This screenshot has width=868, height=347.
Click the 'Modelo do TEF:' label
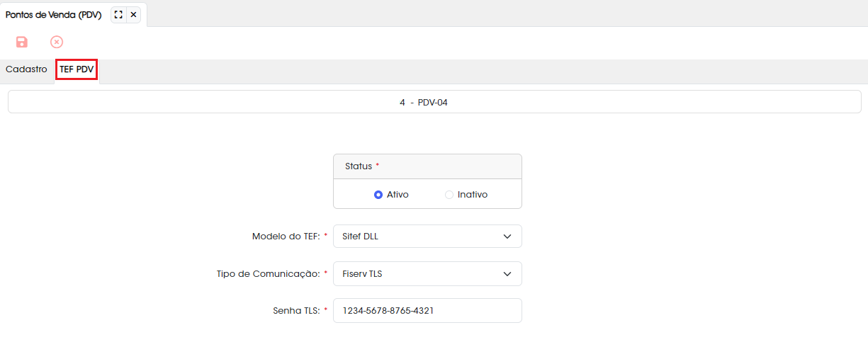click(287, 237)
